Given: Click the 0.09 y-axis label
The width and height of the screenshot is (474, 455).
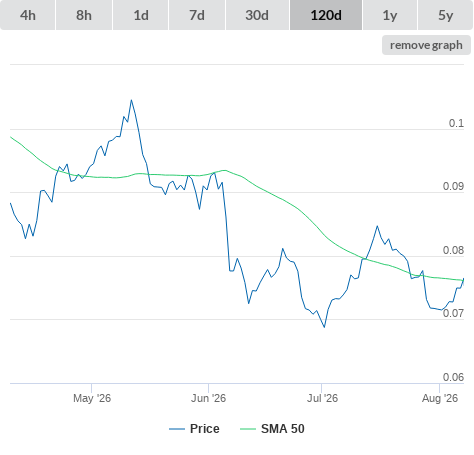Looking at the screenshot, I should pyautogui.click(x=453, y=186).
